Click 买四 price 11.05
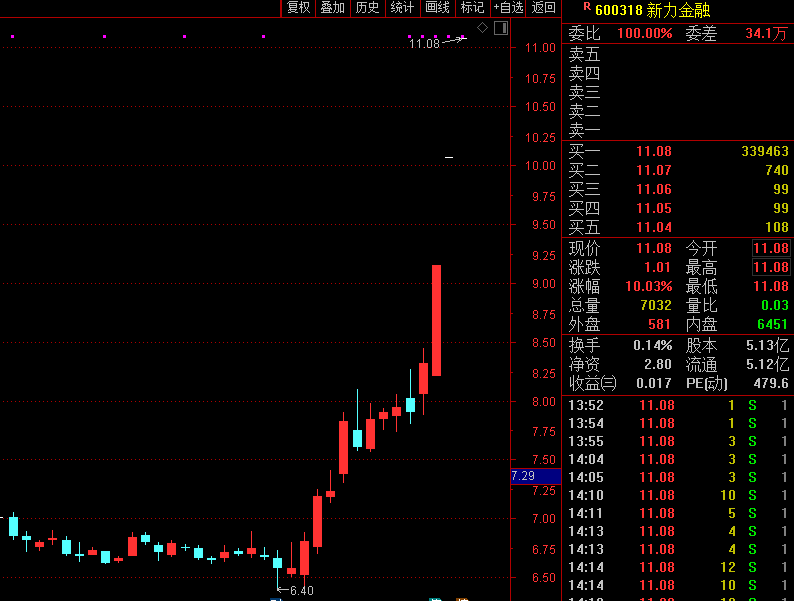Screen dimensions: 794x601 click(x=654, y=208)
